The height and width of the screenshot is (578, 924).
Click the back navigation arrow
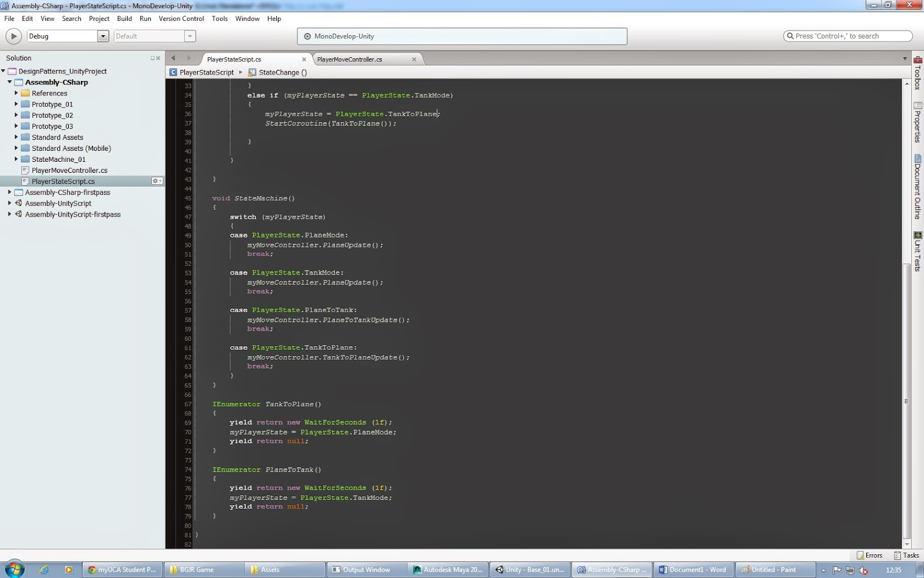tap(174, 58)
